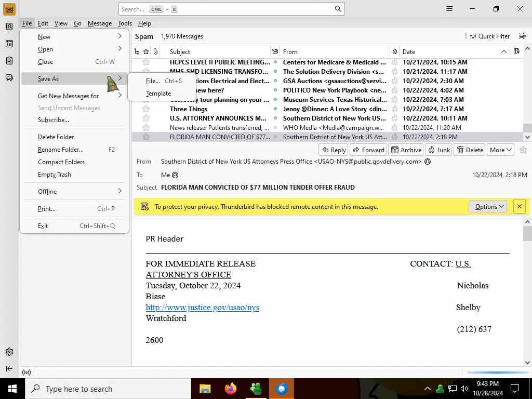The image size is (532, 399).
Task: Open the Edit menu
Action: 43,23
